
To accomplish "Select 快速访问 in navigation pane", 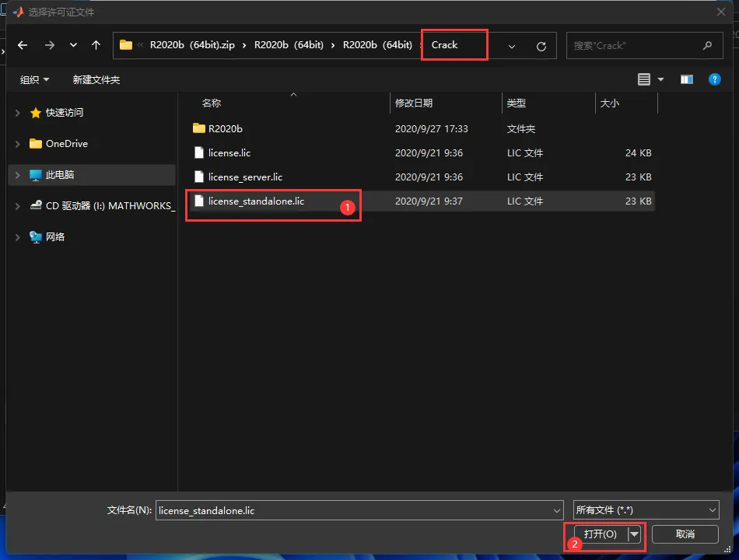I will click(x=64, y=113).
